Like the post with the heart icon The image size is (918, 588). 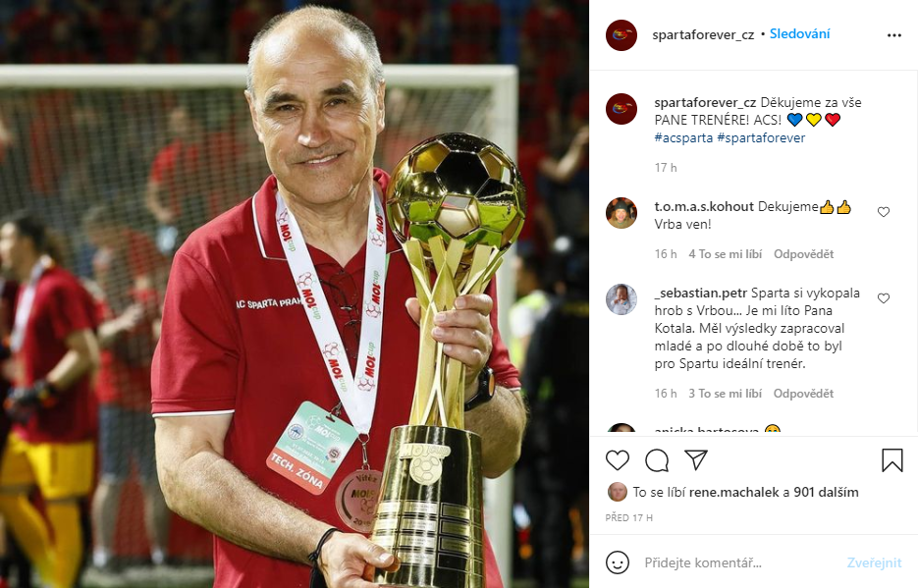[618, 460]
